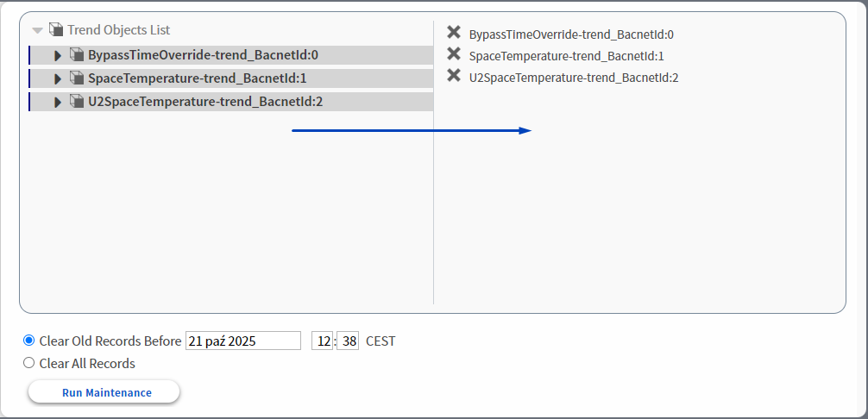This screenshot has height=419, width=868.
Task: Collapse the Trend Objects List root
Action: click(37, 30)
